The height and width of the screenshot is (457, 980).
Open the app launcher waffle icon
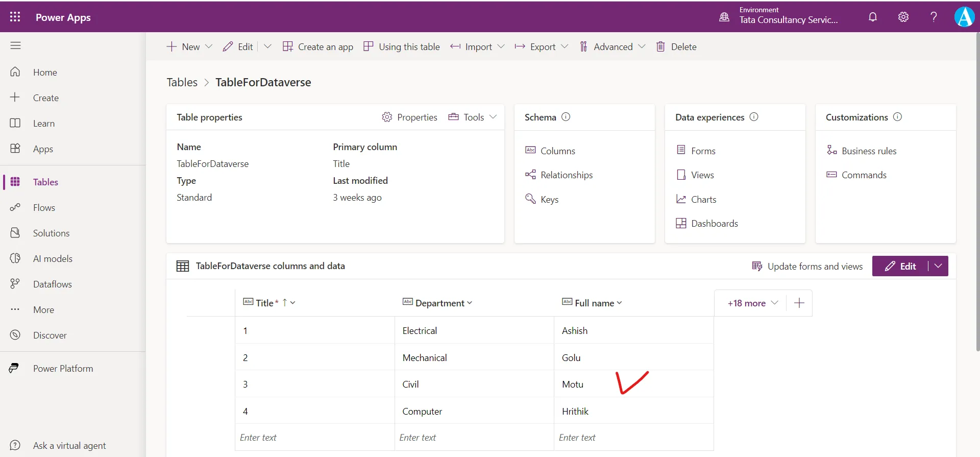15,17
